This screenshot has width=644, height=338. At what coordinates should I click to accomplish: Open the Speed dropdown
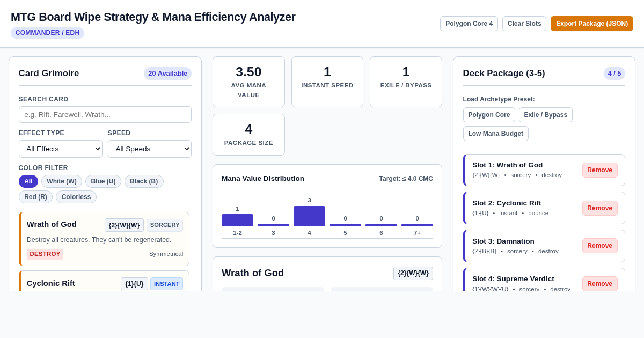coord(150,149)
